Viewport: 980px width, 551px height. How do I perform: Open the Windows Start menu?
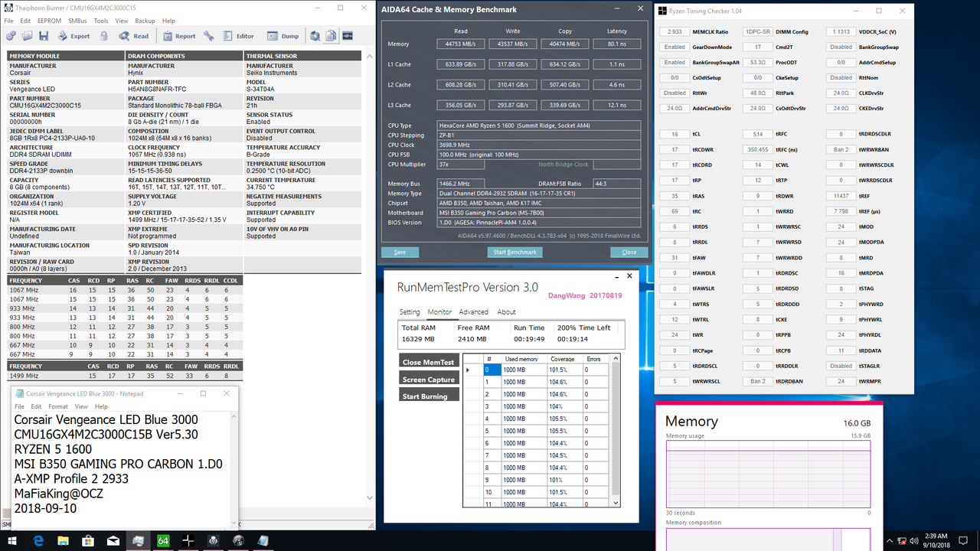[12, 540]
